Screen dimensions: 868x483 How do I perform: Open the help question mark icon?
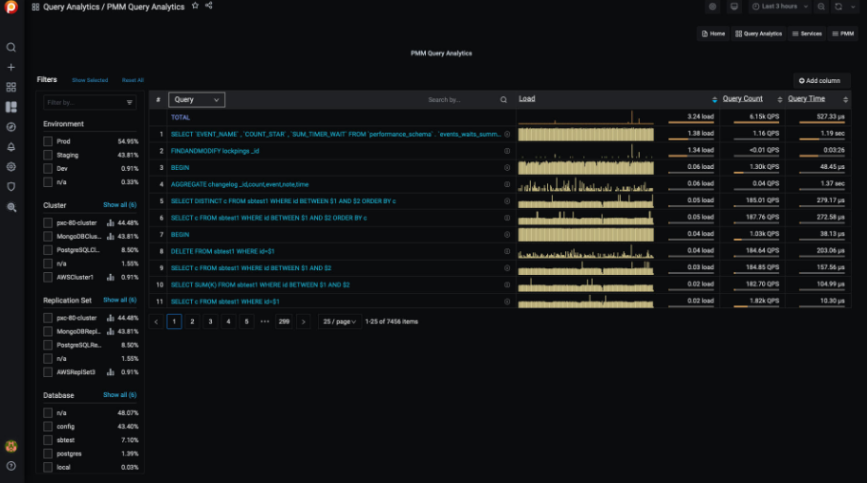click(11, 466)
